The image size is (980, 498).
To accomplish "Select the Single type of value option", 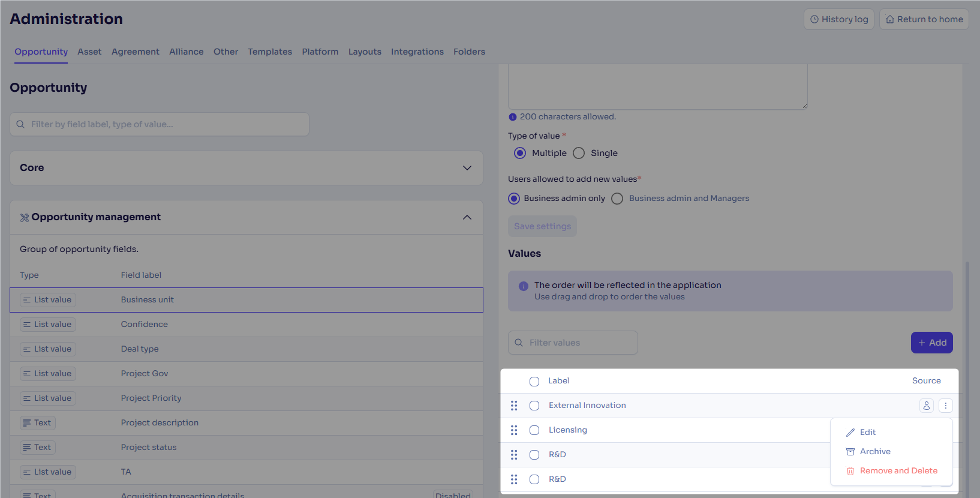I will (x=579, y=153).
